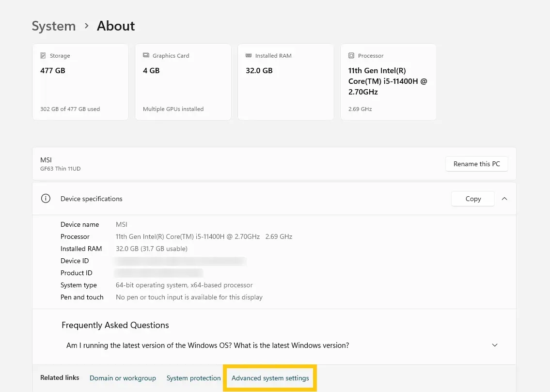Viewport: 550px width, 392px height.
Task: Click the Processor chip icon
Action: pos(351,55)
